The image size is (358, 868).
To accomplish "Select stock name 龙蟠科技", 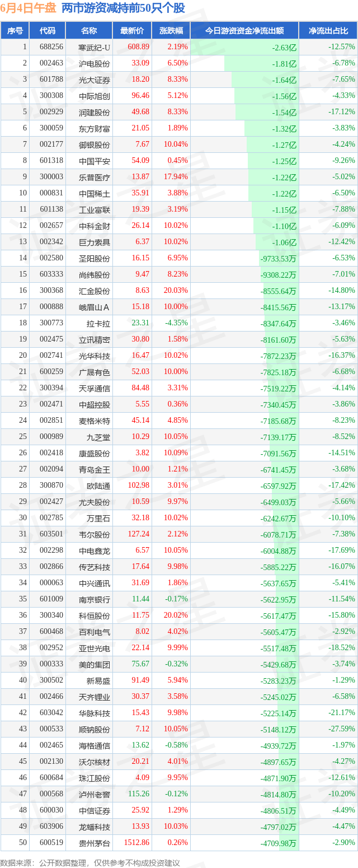I will tap(95, 827).
